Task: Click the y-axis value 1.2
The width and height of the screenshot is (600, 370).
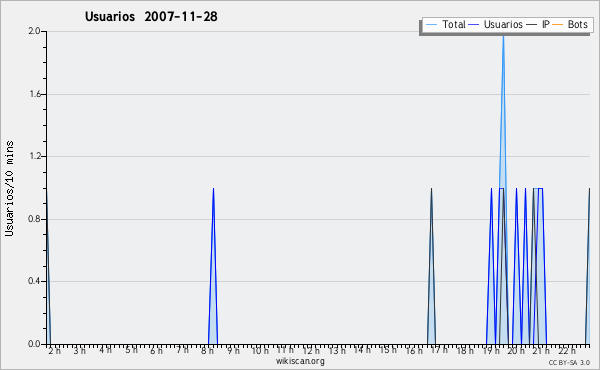Action: [x=35, y=156]
